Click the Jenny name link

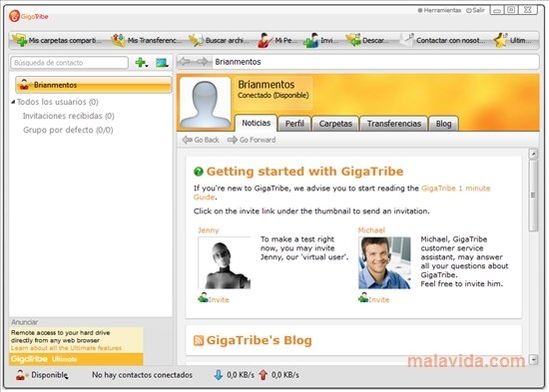208,230
